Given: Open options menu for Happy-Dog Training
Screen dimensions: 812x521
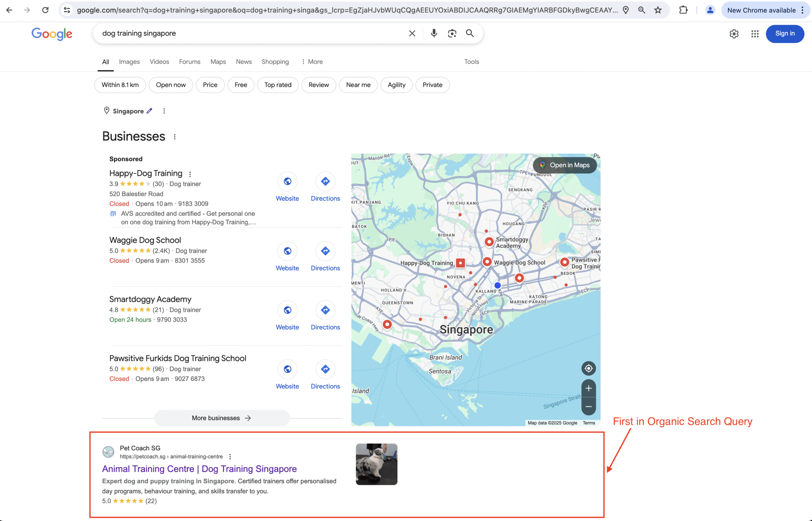Looking at the screenshot, I should coord(190,174).
